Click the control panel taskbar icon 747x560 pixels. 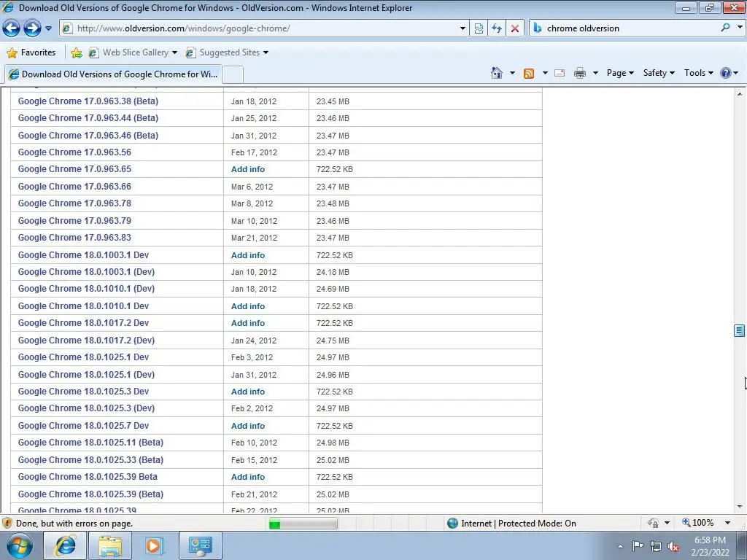coord(200,545)
